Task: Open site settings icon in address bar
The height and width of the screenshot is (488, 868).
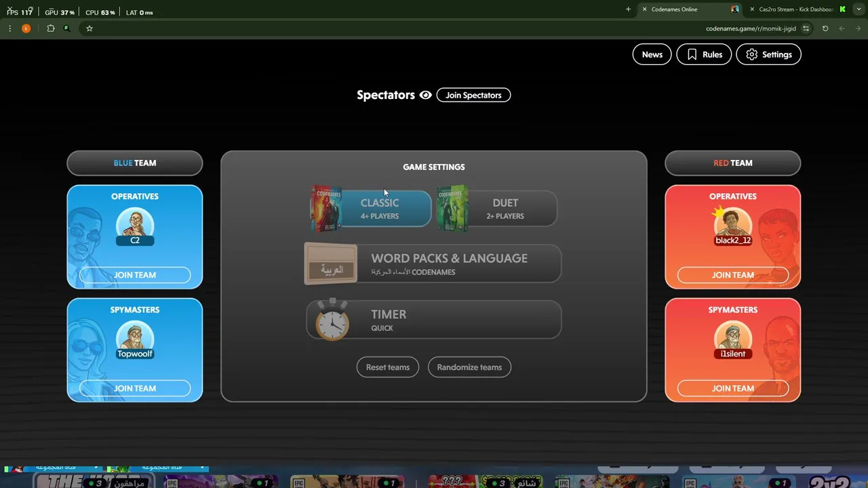Action: pos(806,28)
